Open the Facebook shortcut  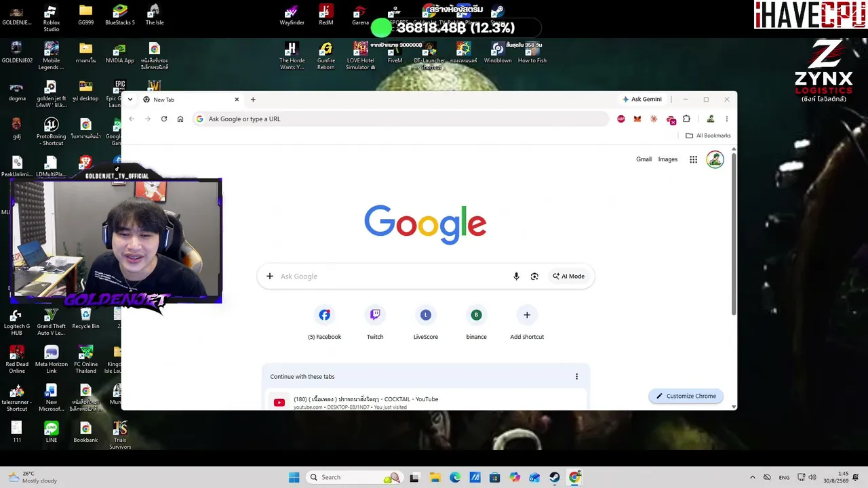(x=325, y=323)
